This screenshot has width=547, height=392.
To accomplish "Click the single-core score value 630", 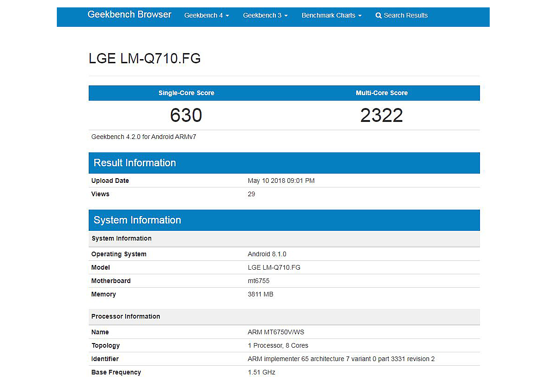I will point(186,115).
